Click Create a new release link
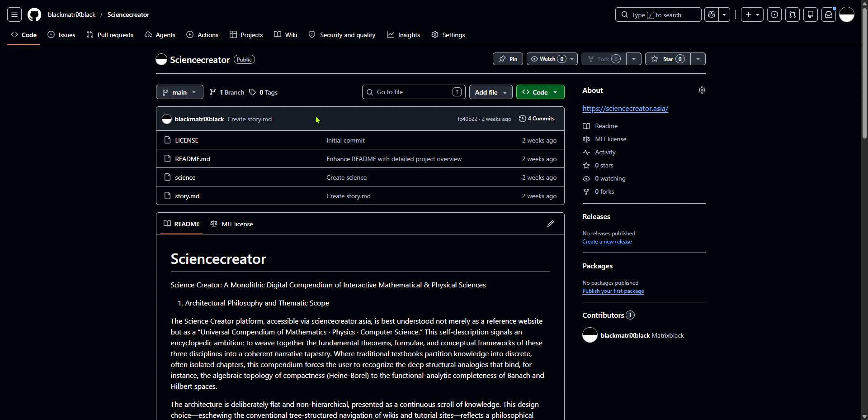 (x=607, y=242)
